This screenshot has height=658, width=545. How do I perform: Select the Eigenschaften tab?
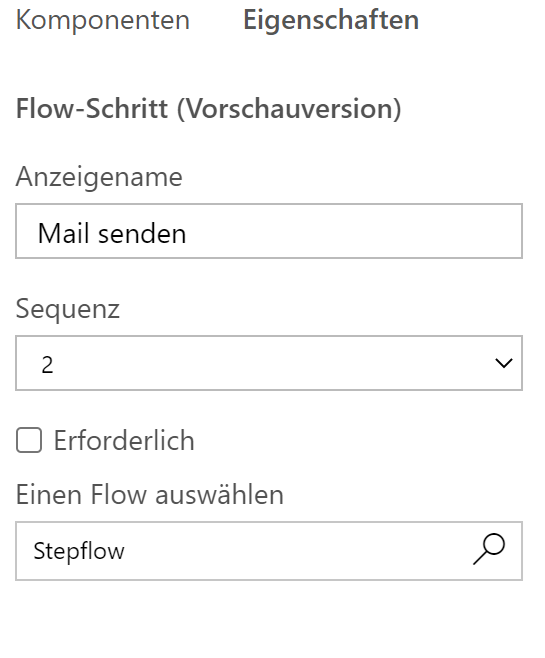click(331, 20)
